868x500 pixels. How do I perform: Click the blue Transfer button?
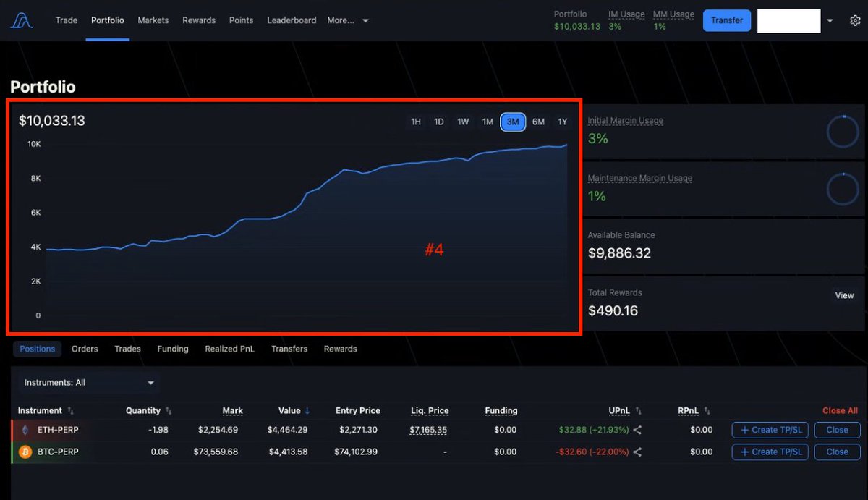click(727, 20)
